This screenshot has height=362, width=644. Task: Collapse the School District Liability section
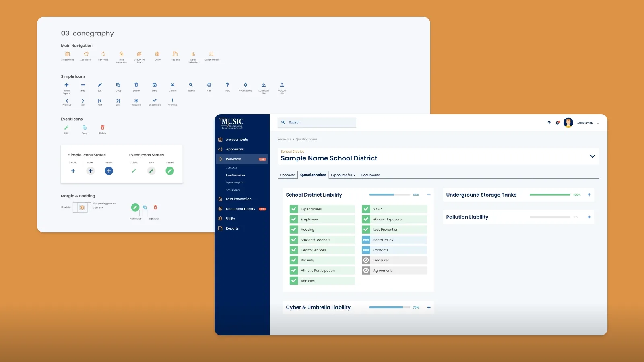[429, 195]
